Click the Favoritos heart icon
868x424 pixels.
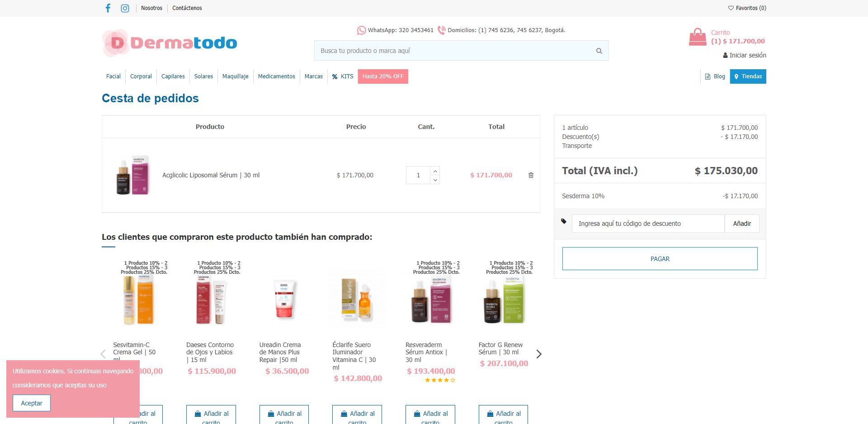(731, 8)
